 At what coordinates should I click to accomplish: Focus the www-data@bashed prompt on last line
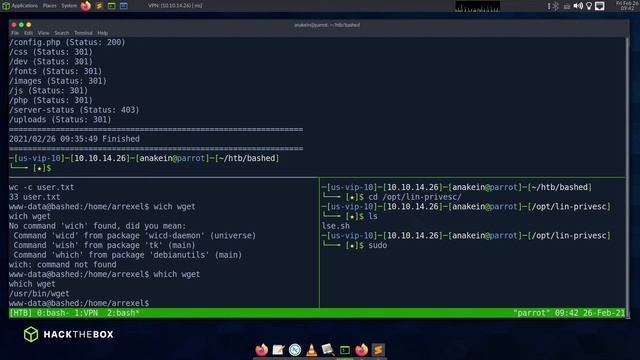point(79,303)
